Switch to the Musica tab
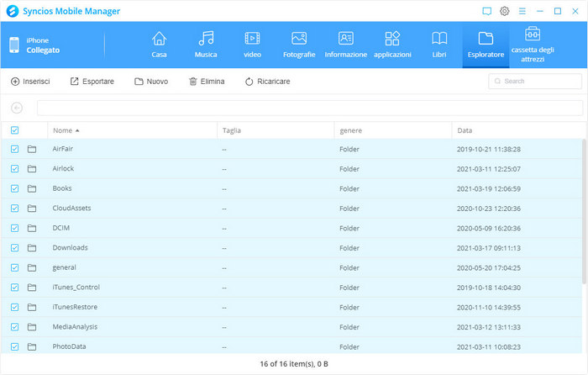 click(x=206, y=45)
